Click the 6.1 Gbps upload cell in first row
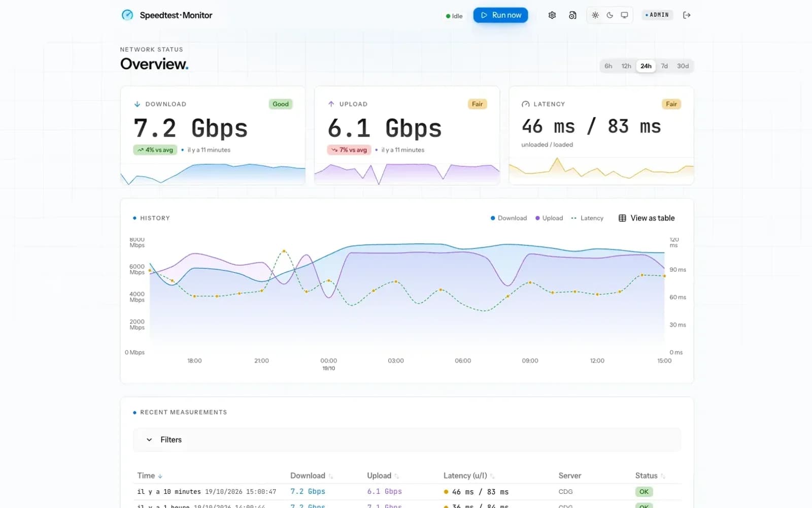Image resolution: width=812 pixels, height=508 pixels. 384,492
